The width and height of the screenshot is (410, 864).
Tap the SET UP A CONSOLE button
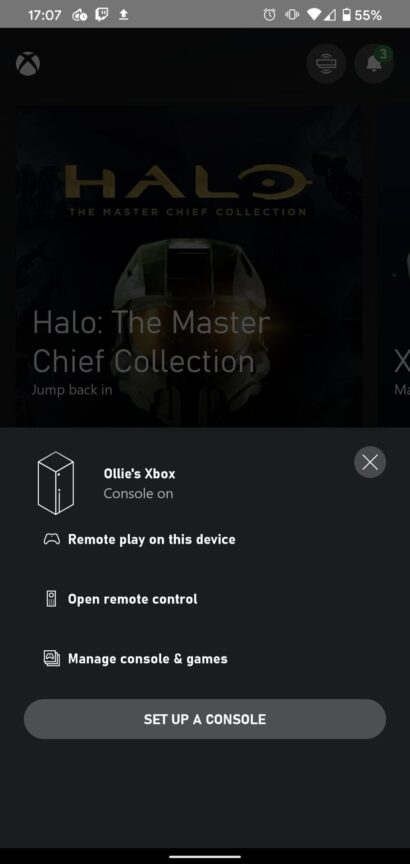click(205, 719)
